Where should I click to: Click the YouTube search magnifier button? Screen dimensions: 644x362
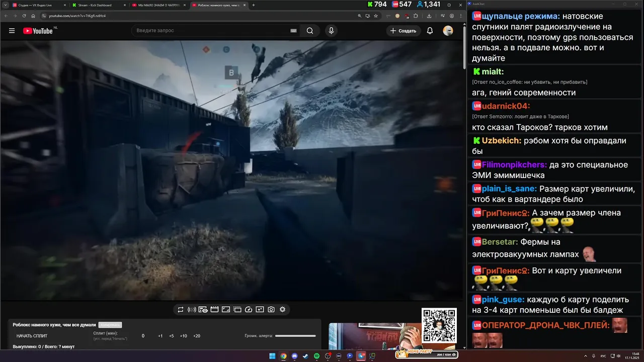(310, 31)
